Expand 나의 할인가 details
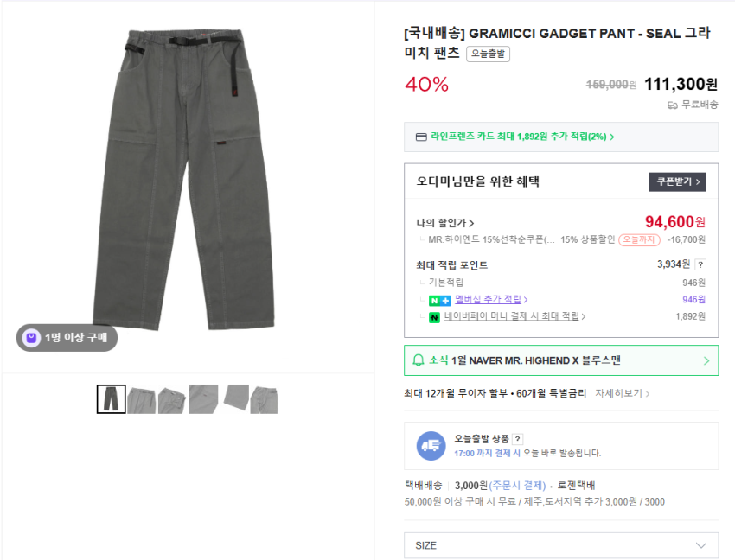 (444, 223)
